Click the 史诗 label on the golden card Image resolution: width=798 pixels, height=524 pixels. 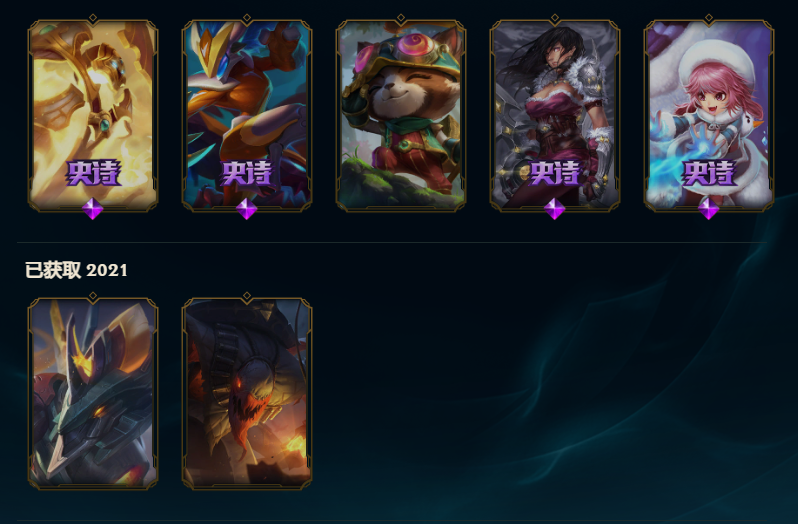[x=93, y=173]
